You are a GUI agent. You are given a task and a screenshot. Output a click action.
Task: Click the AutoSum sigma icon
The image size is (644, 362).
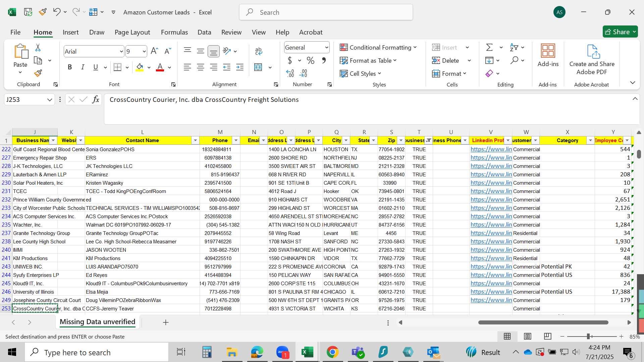click(489, 47)
